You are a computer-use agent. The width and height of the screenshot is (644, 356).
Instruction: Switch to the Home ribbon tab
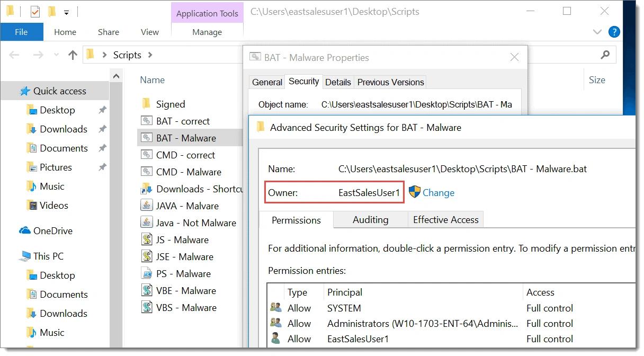tap(65, 32)
